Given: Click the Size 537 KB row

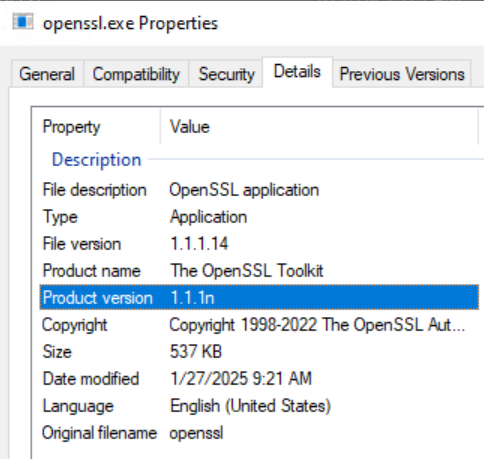Looking at the screenshot, I should point(259,352).
